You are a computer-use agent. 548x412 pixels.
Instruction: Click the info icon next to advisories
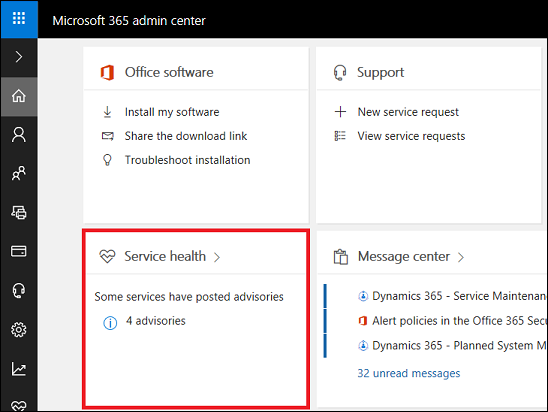click(110, 323)
